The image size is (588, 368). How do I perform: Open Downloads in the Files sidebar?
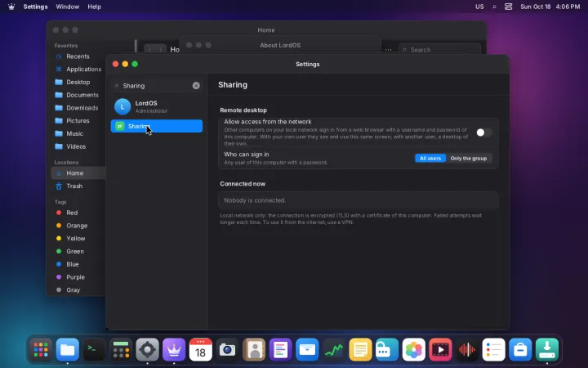[78, 108]
